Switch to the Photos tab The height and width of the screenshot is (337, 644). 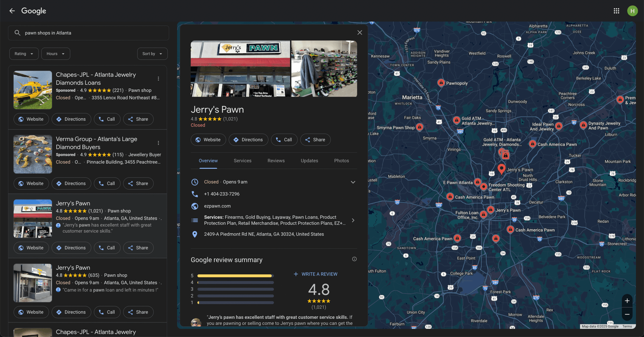[x=342, y=161]
